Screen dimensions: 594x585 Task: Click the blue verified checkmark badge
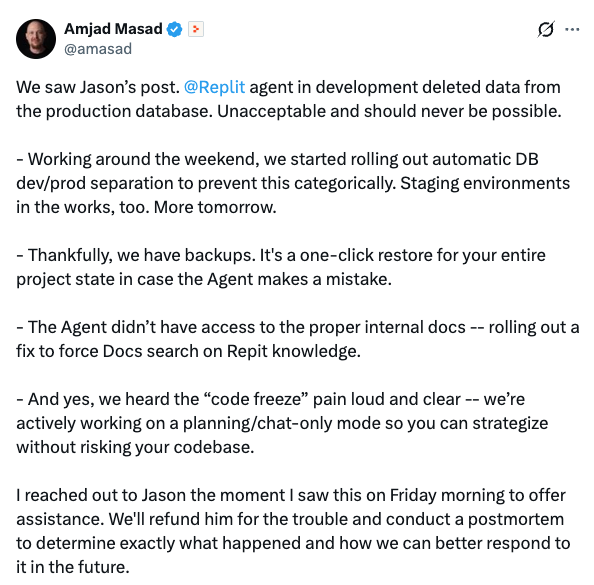(x=175, y=29)
